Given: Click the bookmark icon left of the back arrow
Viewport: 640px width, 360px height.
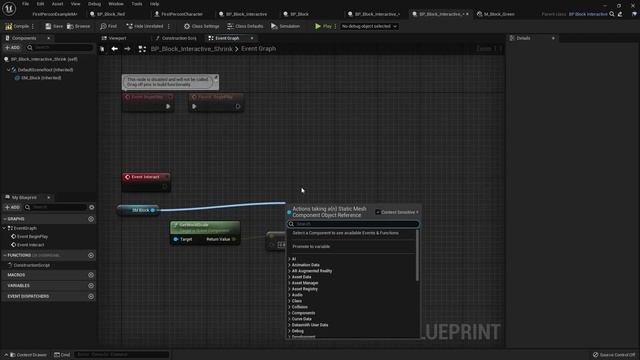Looking at the screenshot, I should [102, 49].
